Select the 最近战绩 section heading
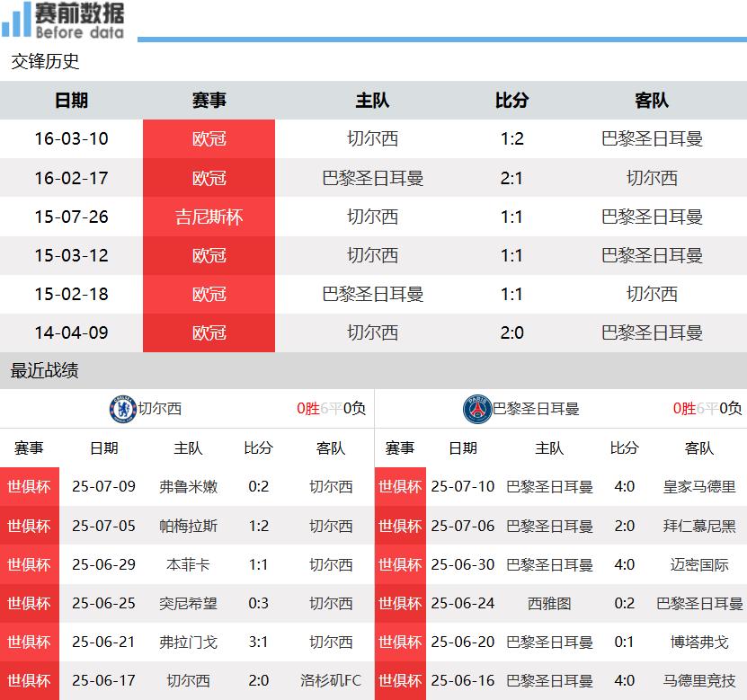 point(44,370)
